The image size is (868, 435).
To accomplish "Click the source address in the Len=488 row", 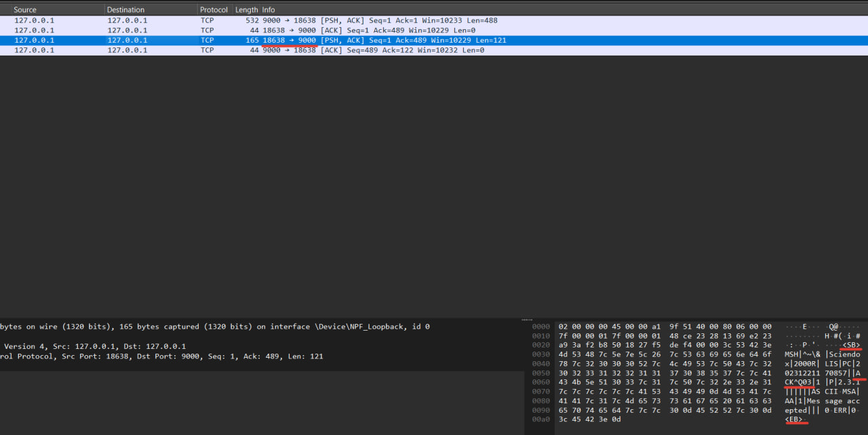I will click(x=34, y=20).
